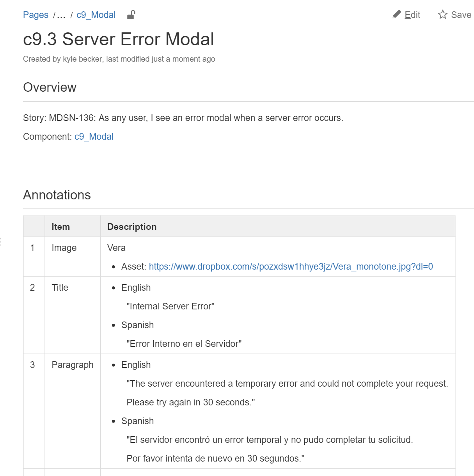Click the page restrictions unlocked padlock icon
This screenshot has height=476, width=474.
tap(131, 15)
